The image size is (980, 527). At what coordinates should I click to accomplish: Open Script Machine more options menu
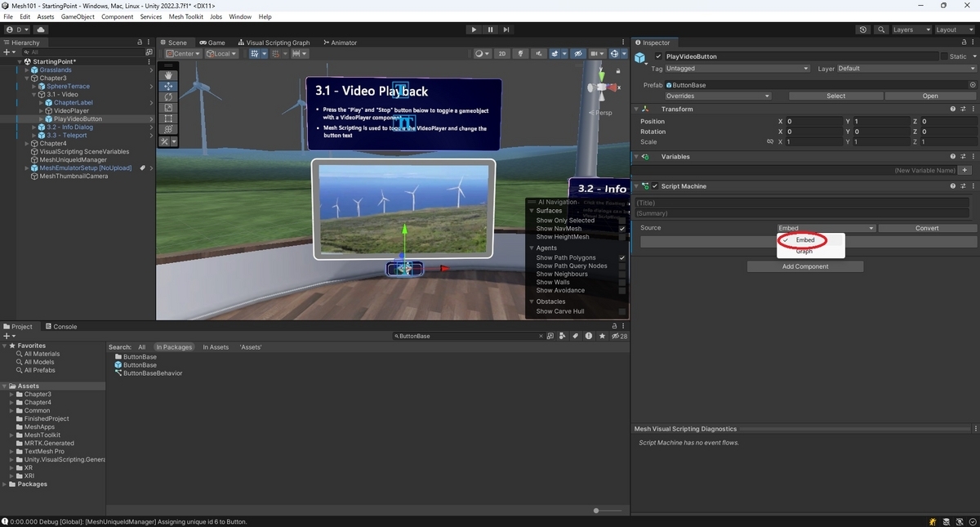coord(973,186)
